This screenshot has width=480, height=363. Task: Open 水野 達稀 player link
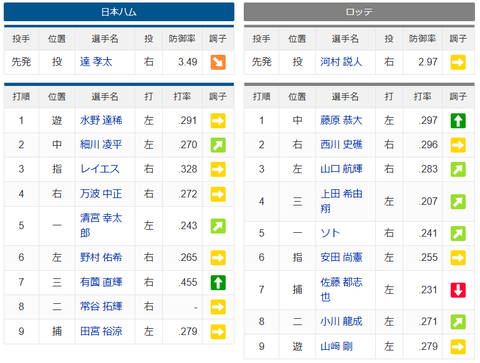point(101,120)
